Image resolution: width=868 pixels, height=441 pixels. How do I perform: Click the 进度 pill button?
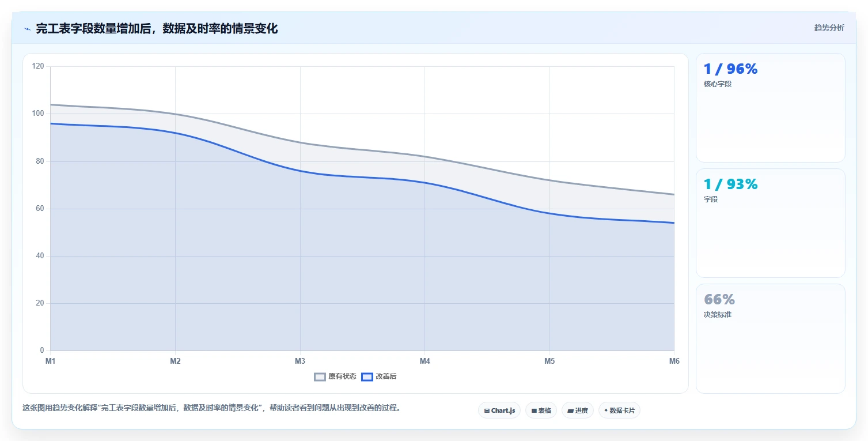577,410
